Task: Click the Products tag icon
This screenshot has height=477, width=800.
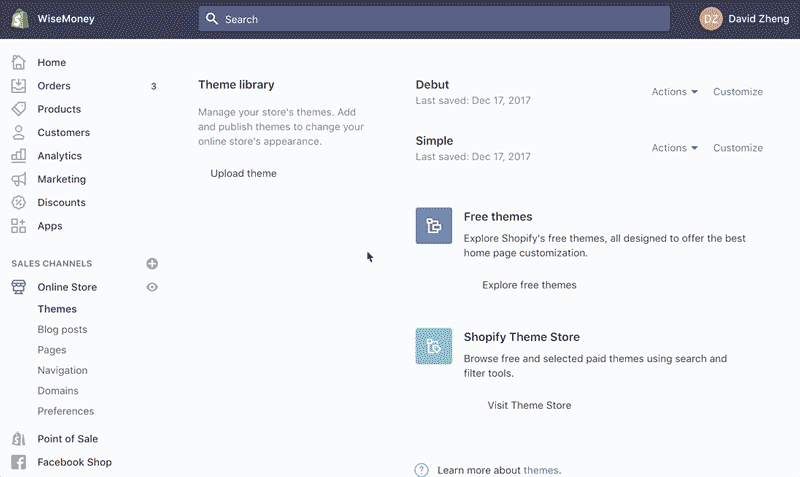Action: click(x=18, y=109)
